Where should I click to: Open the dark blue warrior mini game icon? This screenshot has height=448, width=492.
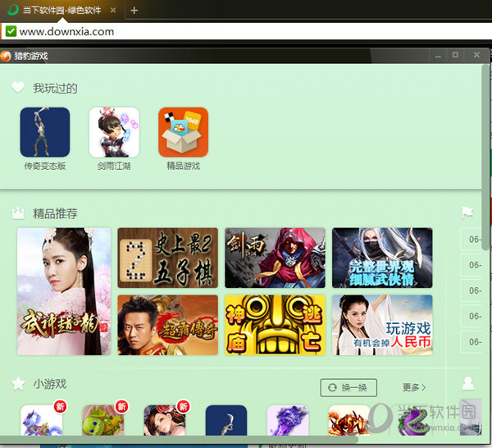coord(226,420)
